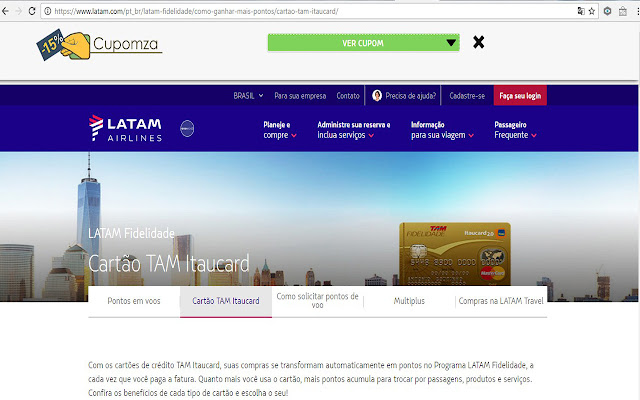
Task: Click the Cupomza logo
Action: [99, 44]
